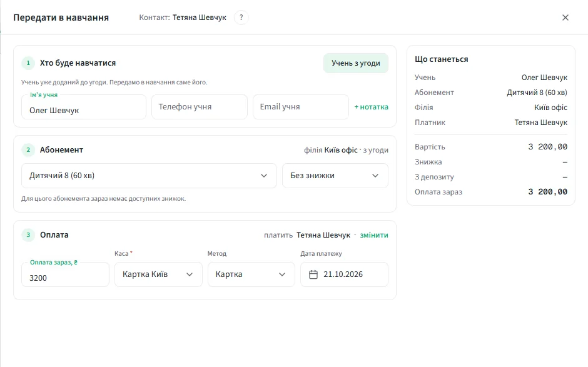Focus the Ім'я учня input field
This screenshot has width=588, height=367.
[x=84, y=107]
